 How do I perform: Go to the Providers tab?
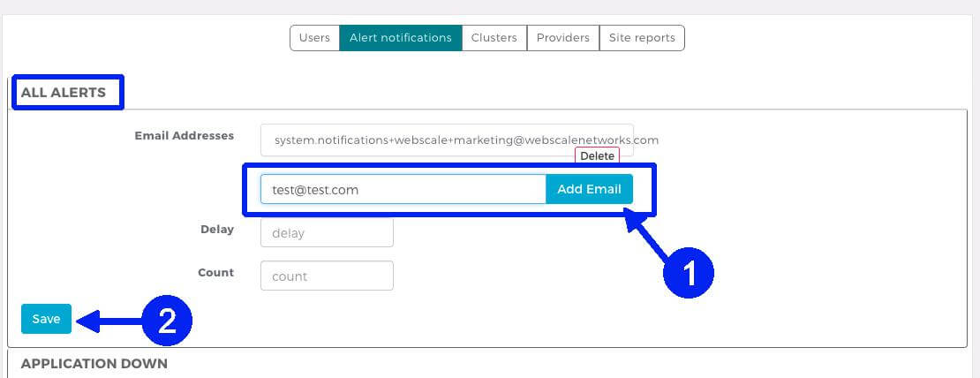pyautogui.click(x=562, y=38)
